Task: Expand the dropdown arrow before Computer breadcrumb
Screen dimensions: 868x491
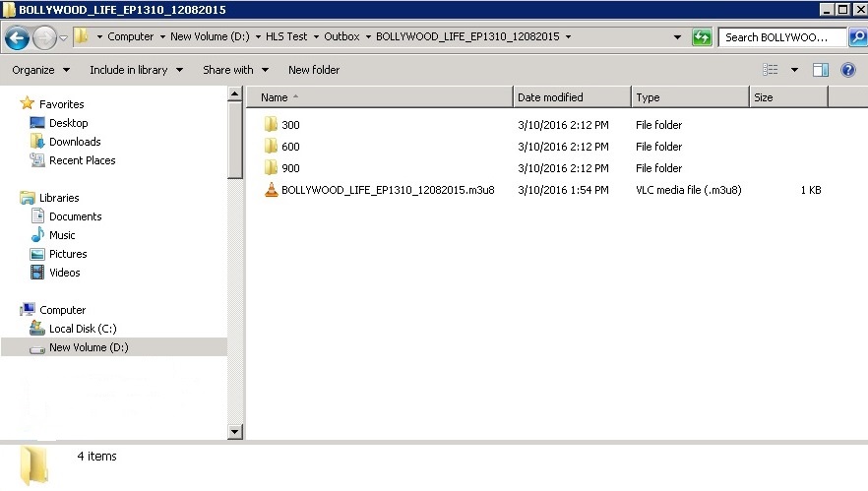Action: coord(99,37)
